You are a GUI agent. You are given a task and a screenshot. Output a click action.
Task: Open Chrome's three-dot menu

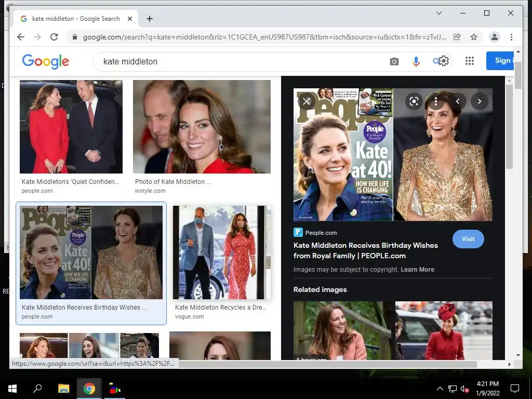click(511, 37)
